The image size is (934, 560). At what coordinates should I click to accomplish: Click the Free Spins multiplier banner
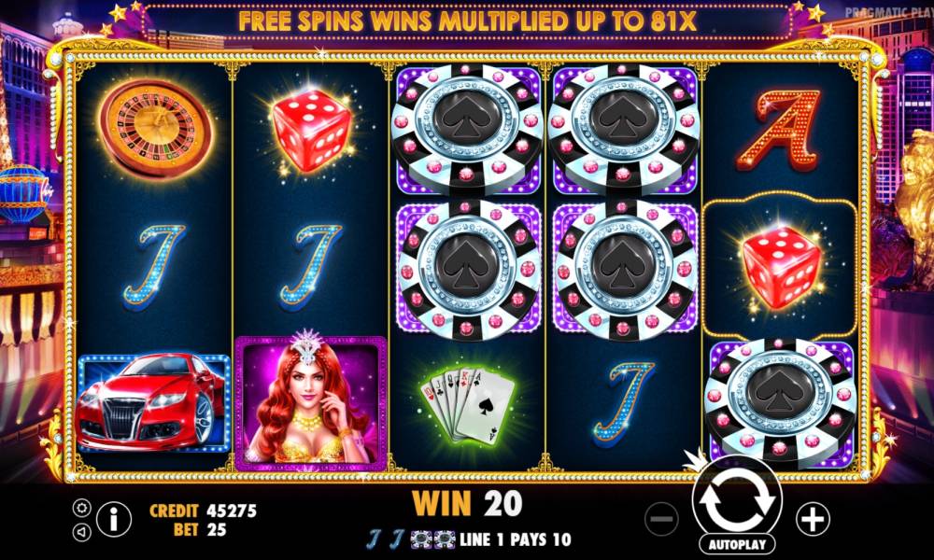[x=467, y=21]
